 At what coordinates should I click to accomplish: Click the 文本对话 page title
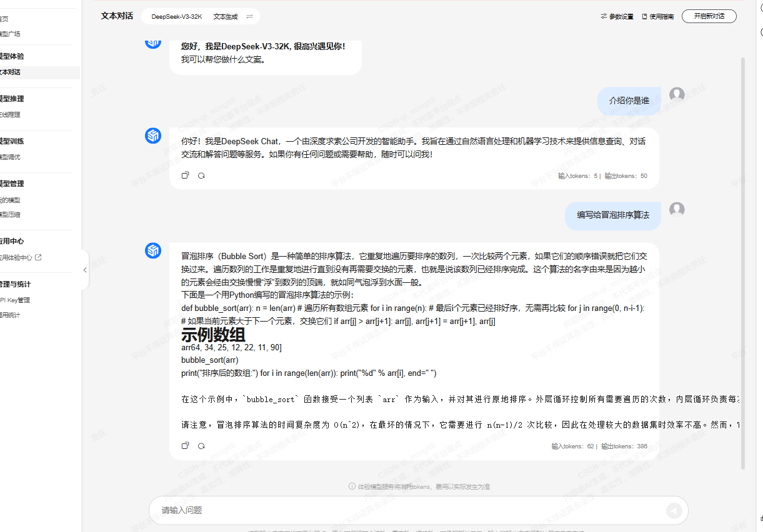point(117,16)
